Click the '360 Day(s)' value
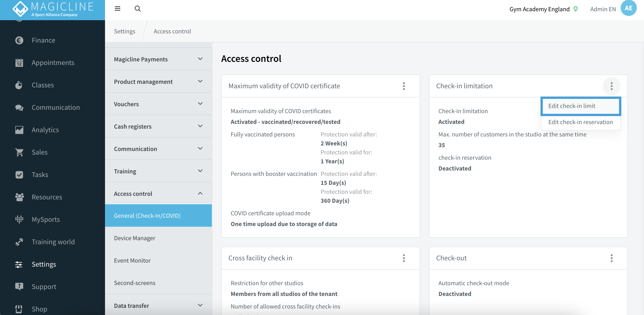Image resolution: width=644 pixels, height=315 pixels. 335,201
